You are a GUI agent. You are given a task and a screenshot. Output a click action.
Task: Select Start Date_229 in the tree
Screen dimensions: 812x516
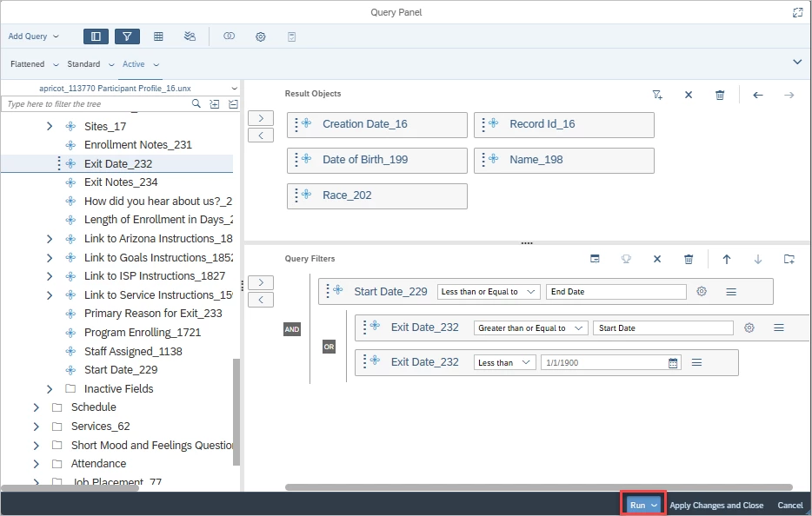[x=121, y=370]
